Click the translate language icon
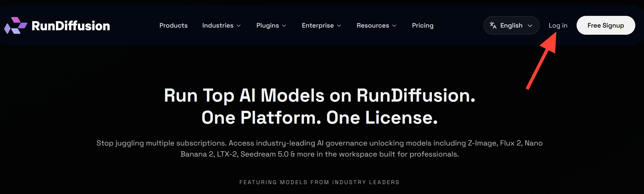This screenshot has width=644, height=194. [x=493, y=25]
